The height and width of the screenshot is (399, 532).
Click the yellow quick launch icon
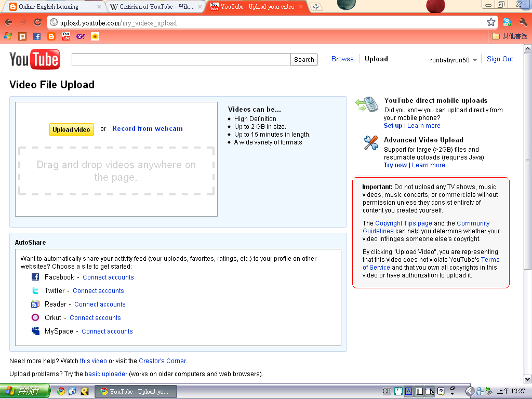coord(85,391)
